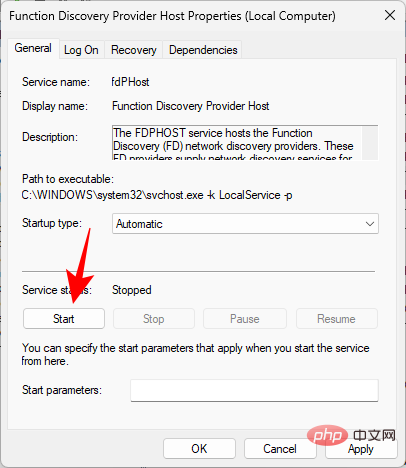Go to the Dependencies tab
The height and width of the screenshot is (468, 406).
203,50
